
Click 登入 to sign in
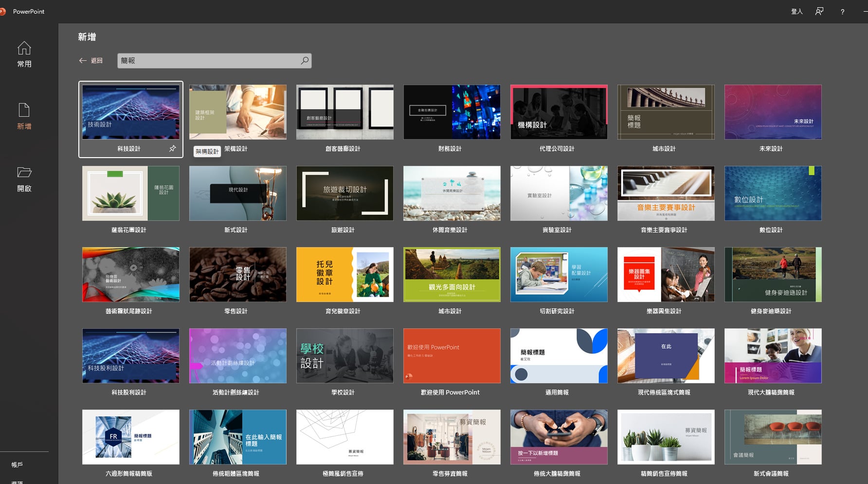point(796,12)
